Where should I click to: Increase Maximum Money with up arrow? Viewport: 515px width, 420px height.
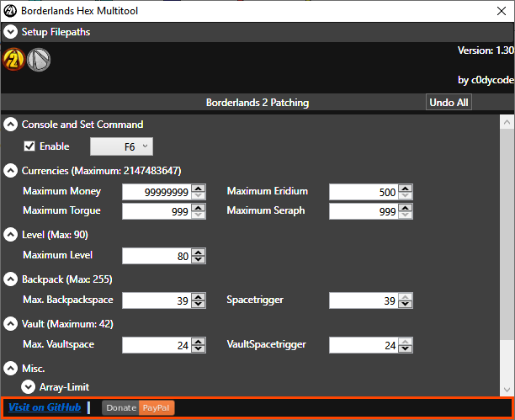pyautogui.click(x=199, y=189)
